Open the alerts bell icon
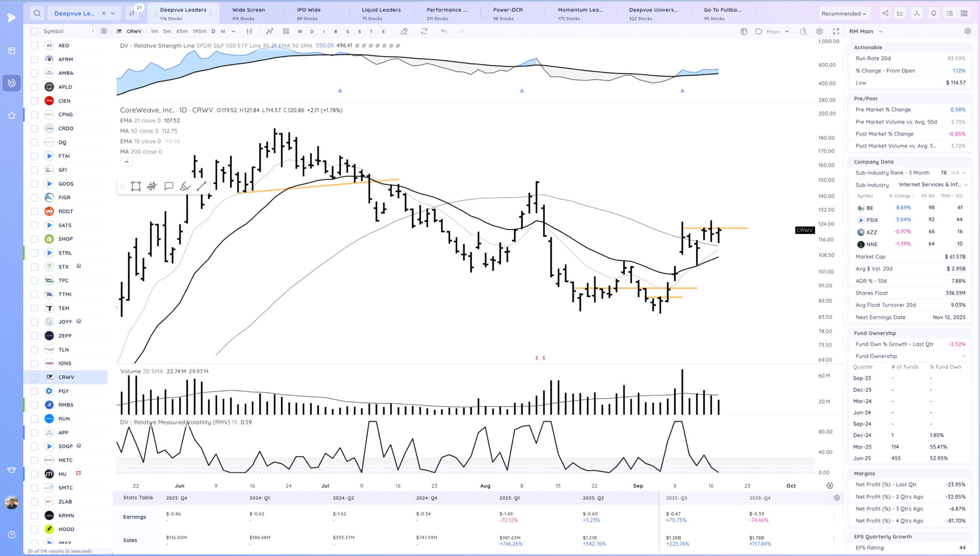 click(934, 13)
